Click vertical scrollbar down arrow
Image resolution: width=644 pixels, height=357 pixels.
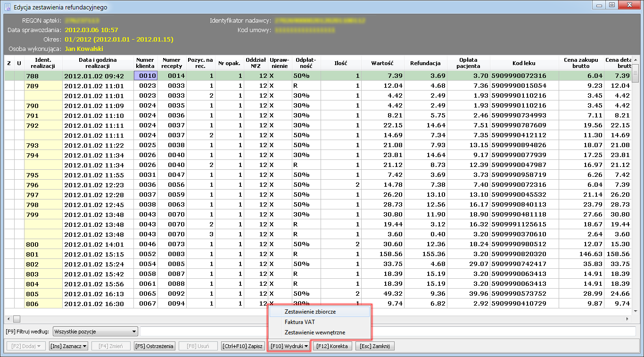[x=635, y=311]
